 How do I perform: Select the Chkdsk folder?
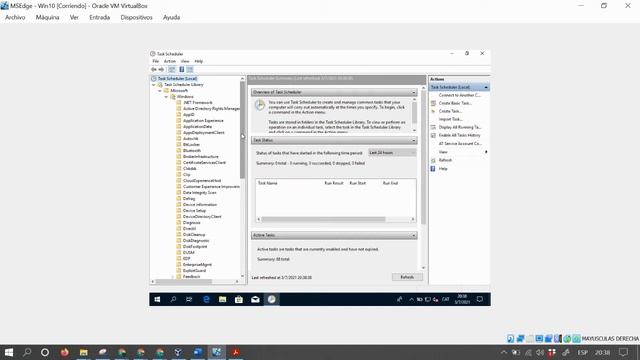189,169
